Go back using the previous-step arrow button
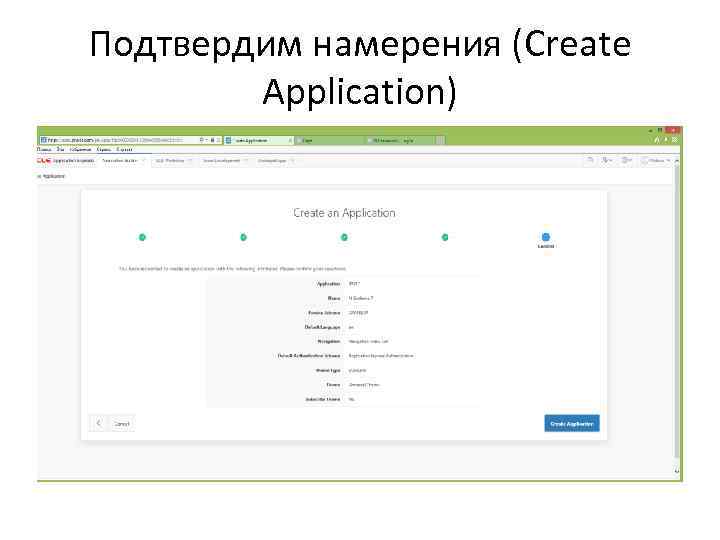Image resolution: width=720 pixels, height=540 pixels. (99, 423)
